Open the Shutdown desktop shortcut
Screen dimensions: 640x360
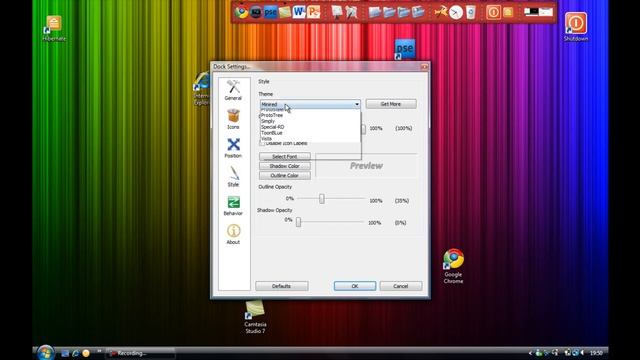pos(576,27)
